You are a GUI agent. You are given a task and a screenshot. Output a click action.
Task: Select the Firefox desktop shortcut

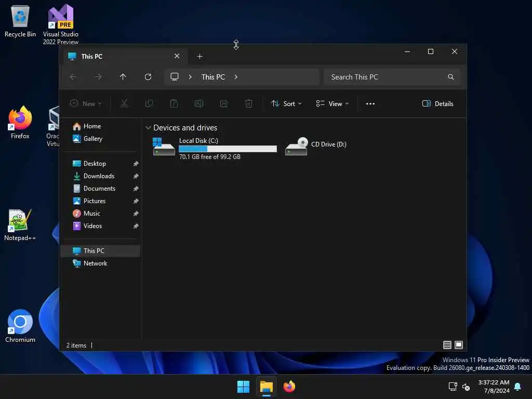(x=20, y=123)
